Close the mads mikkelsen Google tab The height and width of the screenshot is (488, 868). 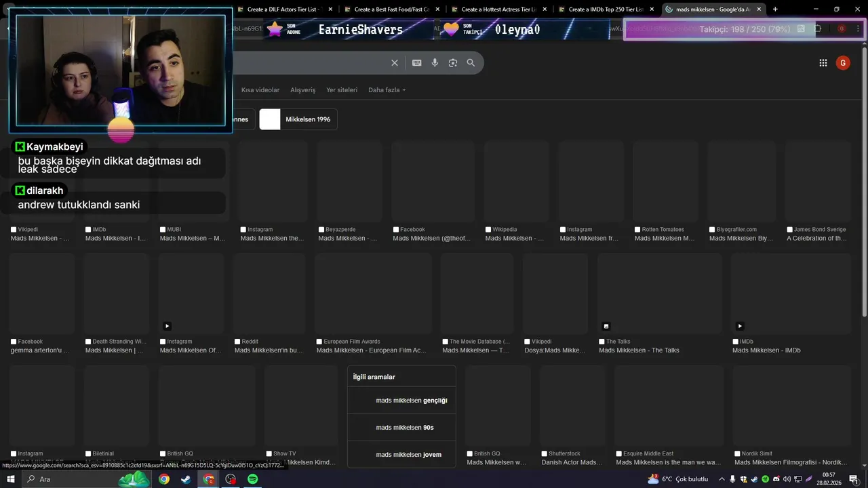point(759,9)
